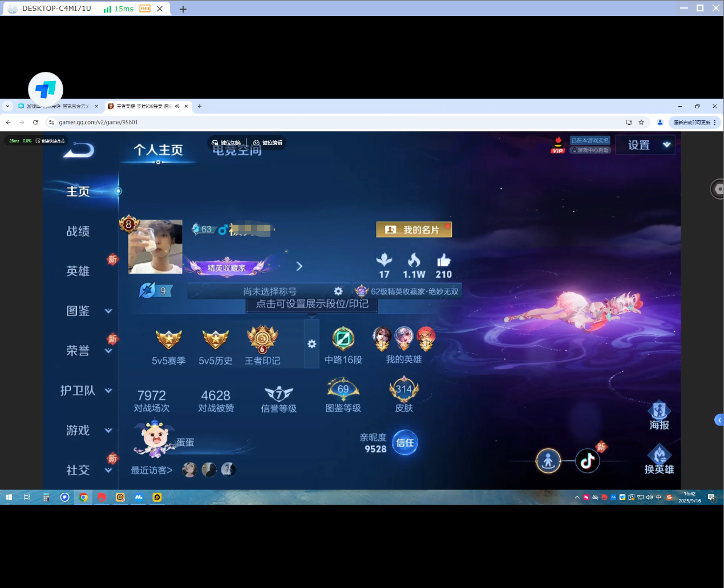This screenshot has width=724, height=588.
Task: Bookmark this page with the star icon
Action: coord(641,122)
